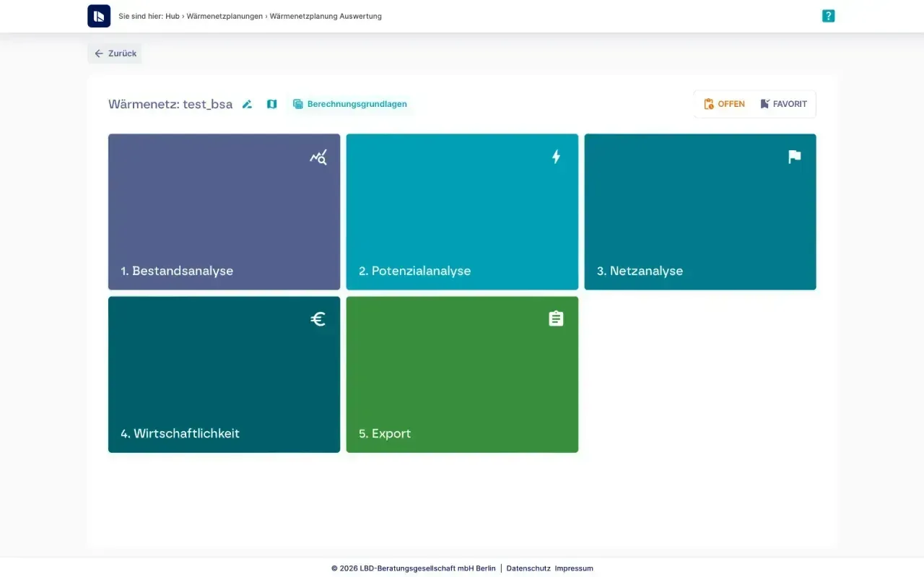Click the lightning bolt icon on Potenzialanalyse

tap(556, 157)
